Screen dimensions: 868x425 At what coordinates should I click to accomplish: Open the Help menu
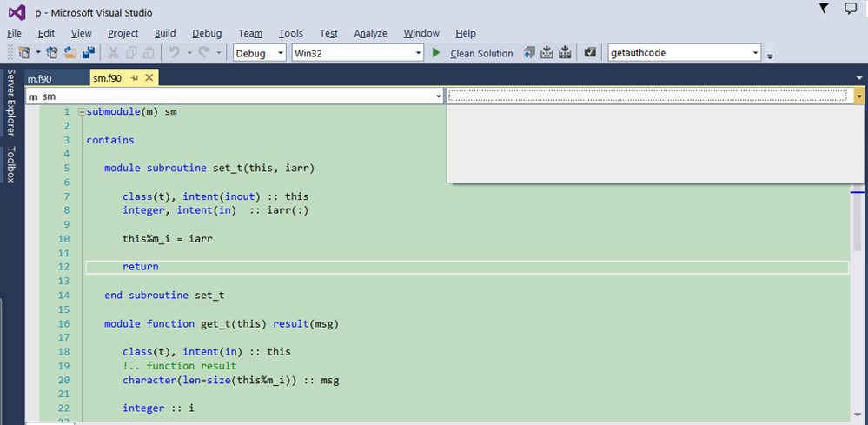466,33
